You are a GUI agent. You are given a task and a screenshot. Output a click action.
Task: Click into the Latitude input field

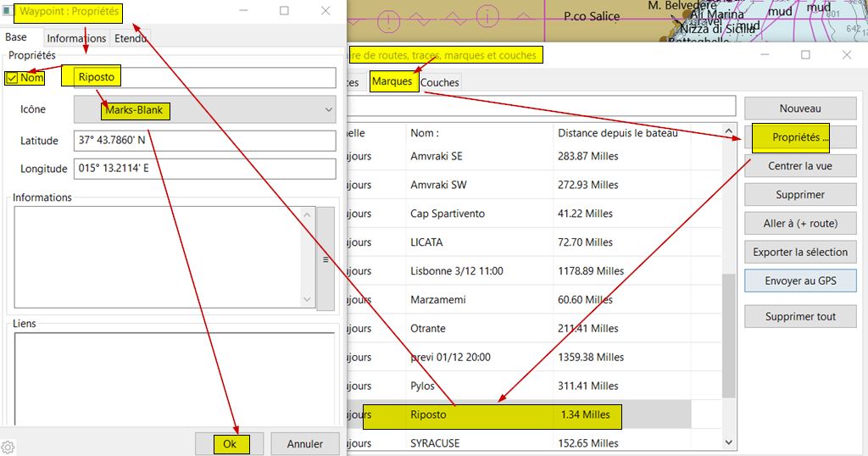(204, 140)
